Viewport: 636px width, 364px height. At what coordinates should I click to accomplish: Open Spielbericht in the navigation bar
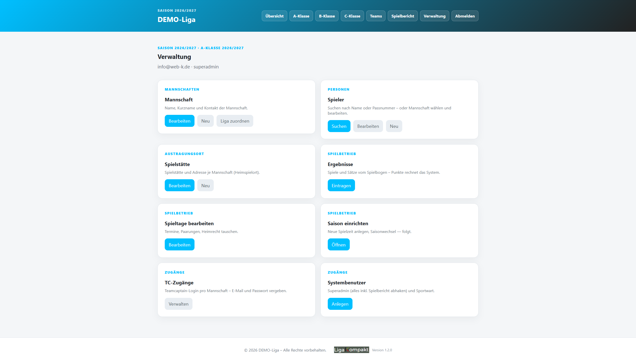point(402,16)
